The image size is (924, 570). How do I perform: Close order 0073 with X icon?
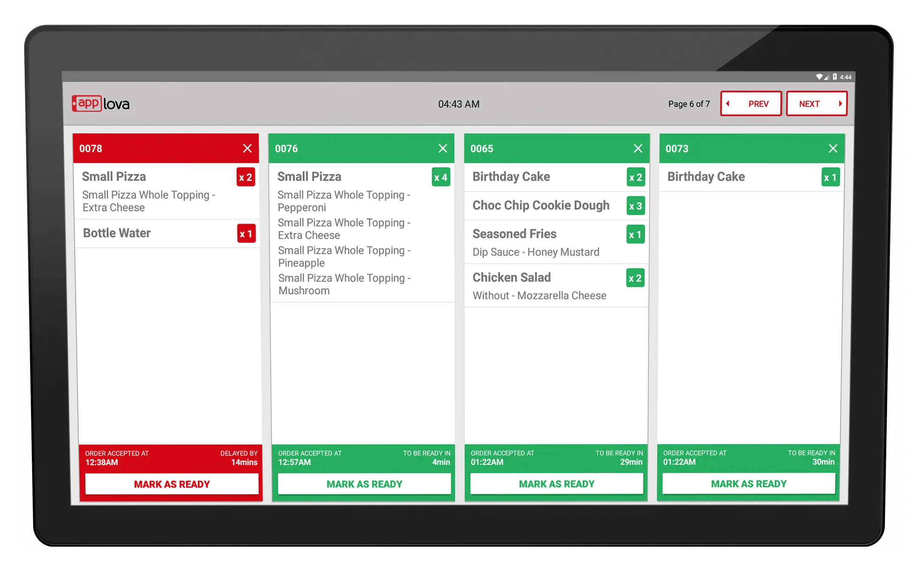(x=833, y=147)
